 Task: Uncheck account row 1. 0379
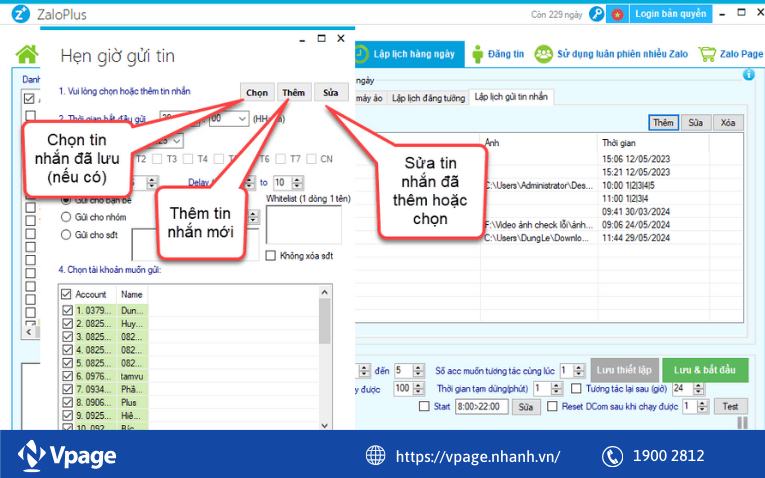tap(67, 311)
